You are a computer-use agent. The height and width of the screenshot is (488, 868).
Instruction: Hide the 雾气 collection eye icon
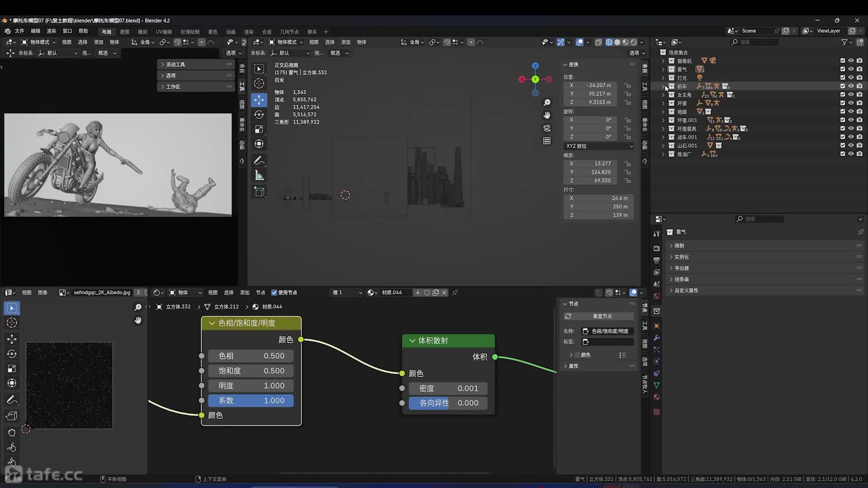click(851, 69)
